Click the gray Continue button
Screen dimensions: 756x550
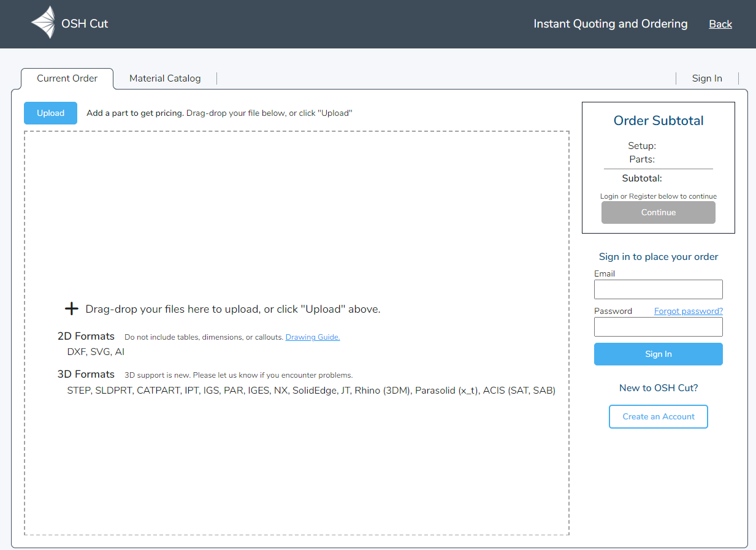(x=658, y=212)
